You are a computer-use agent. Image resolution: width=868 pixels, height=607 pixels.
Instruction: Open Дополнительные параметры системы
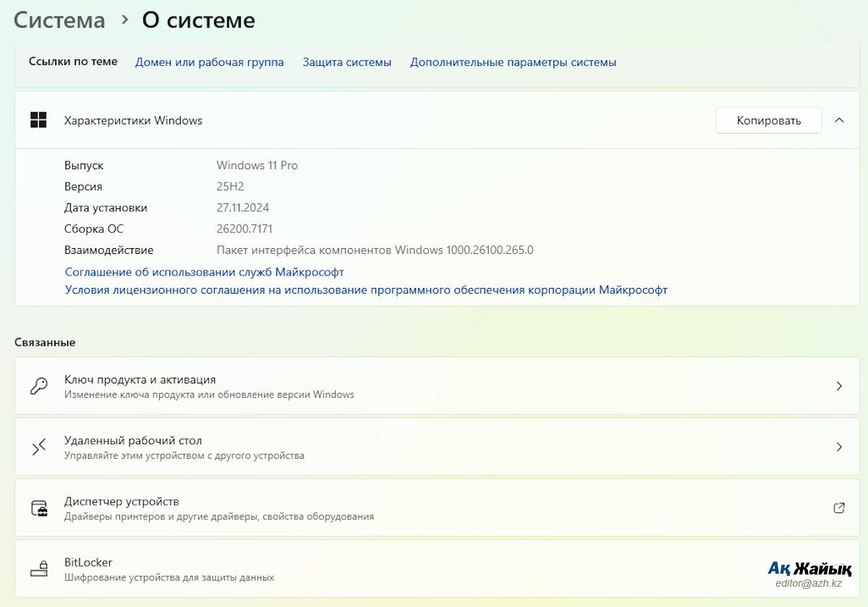click(513, 62)
